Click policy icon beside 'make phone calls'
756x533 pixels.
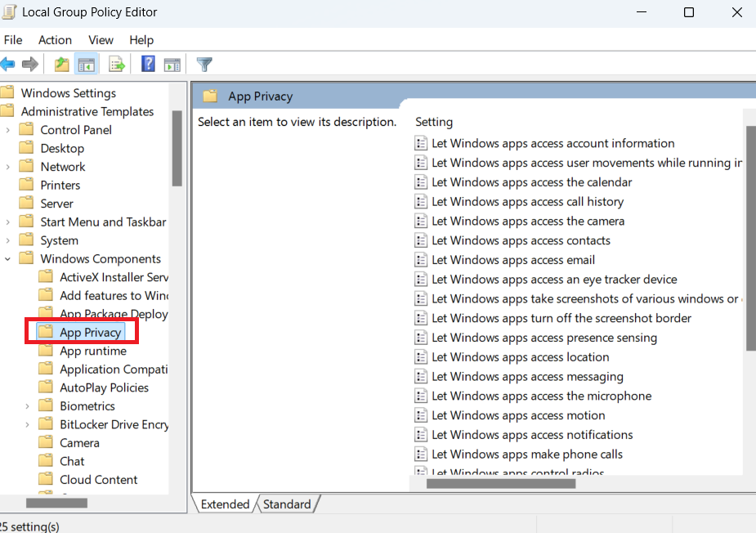[421, 455]
